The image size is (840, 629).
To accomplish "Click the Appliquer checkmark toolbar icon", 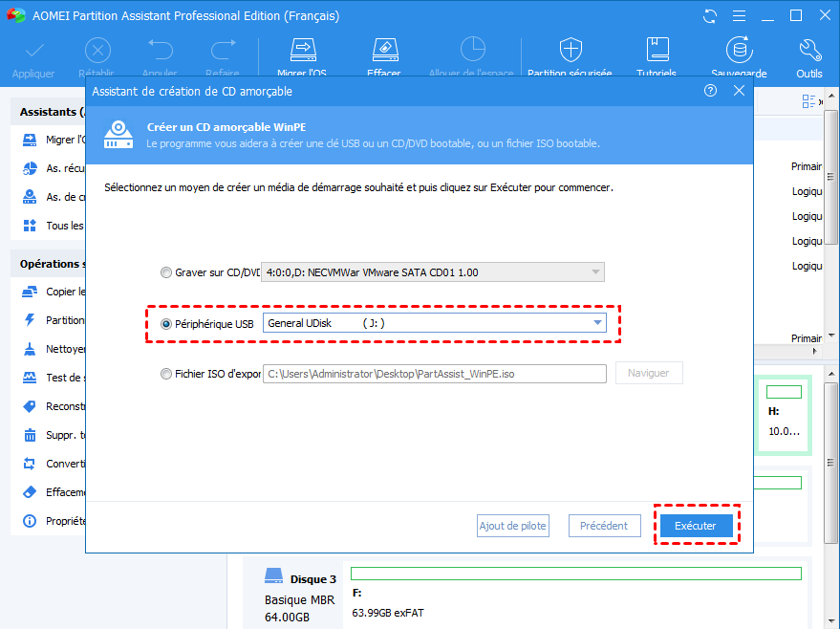I will tap(33, 52).
